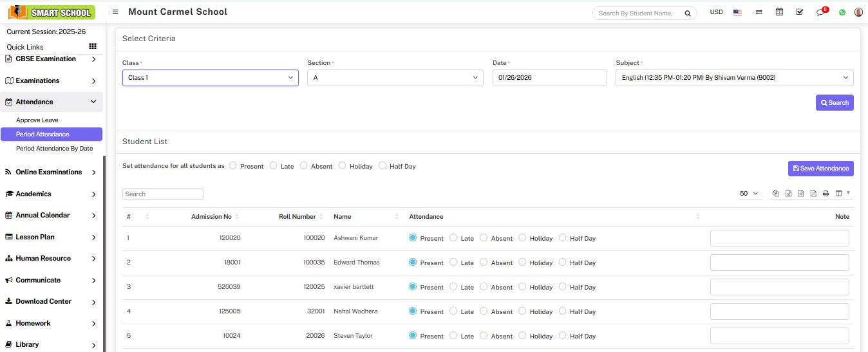Expand the Human Resource menu
The width and height of the screenshot is (868, 352).
click(x=51, y=259)
